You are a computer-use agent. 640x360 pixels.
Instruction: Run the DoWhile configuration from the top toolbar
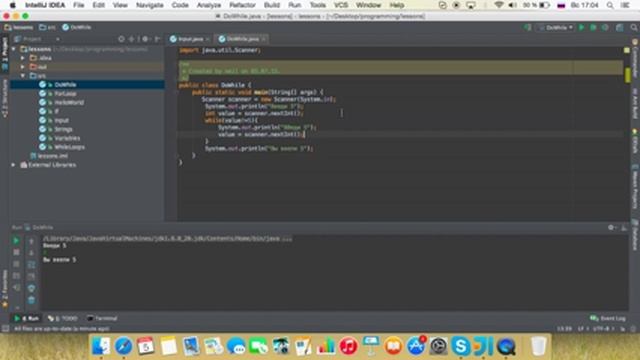pyautogui.click(x=582, y=27)
